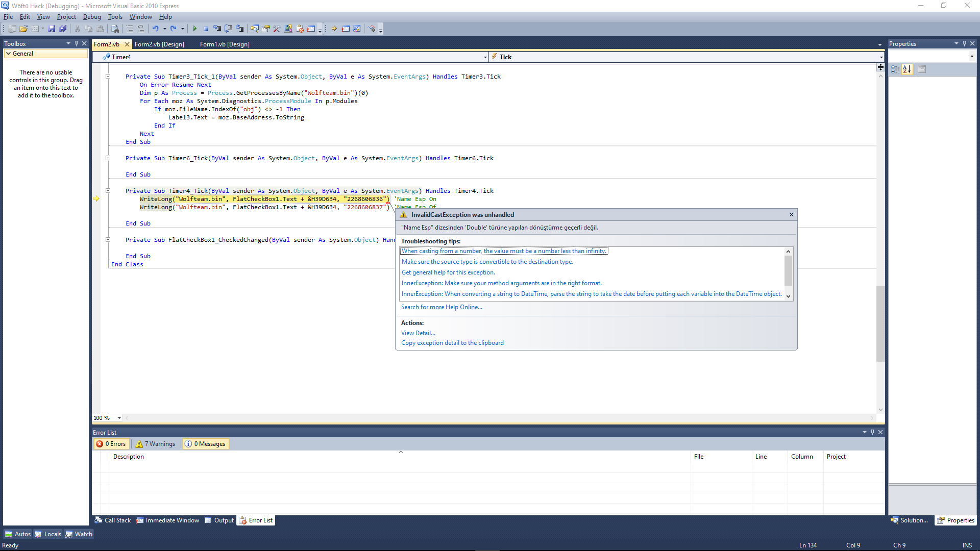
Task: Open the Immediate Window tab
Action: [x=167, y=520]
